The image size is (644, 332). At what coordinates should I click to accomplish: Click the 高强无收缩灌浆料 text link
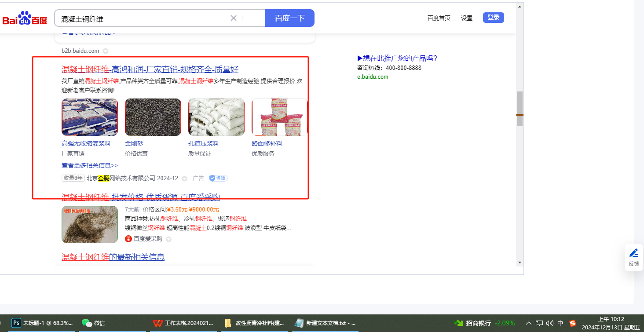[86, 143]
